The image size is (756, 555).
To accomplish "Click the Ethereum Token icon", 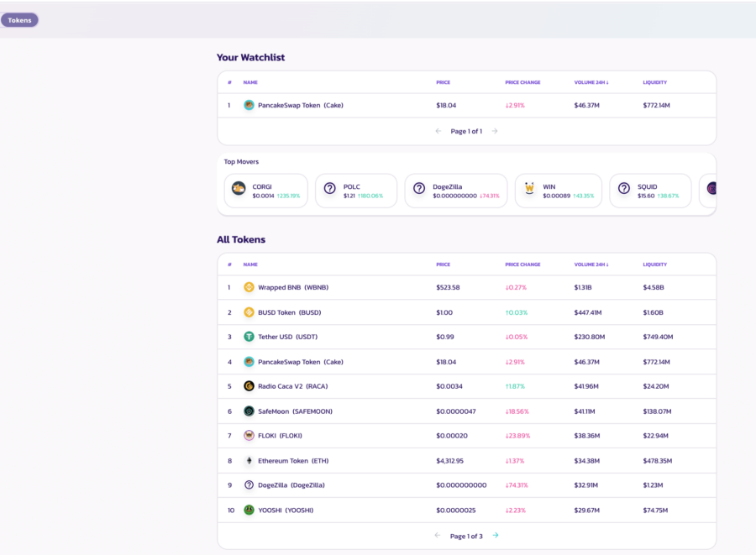I will (x=249, y=461).
